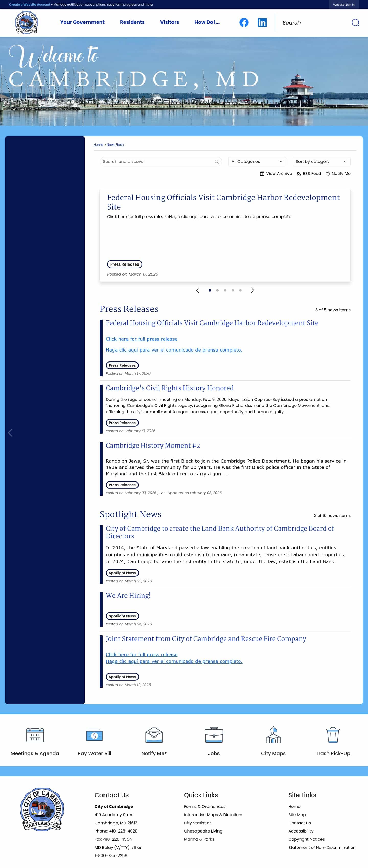Open Chesapeake Living quick link

pos(203,831)
